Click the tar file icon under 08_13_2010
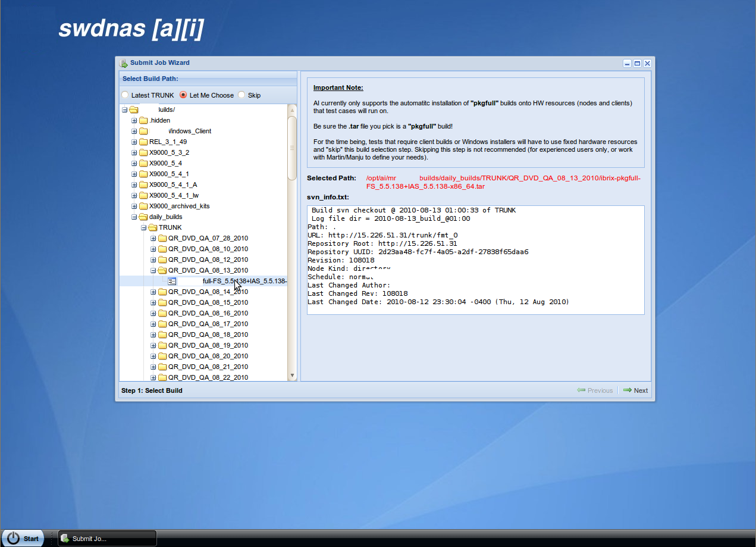The image size is (756, 547). click(172, 281)
